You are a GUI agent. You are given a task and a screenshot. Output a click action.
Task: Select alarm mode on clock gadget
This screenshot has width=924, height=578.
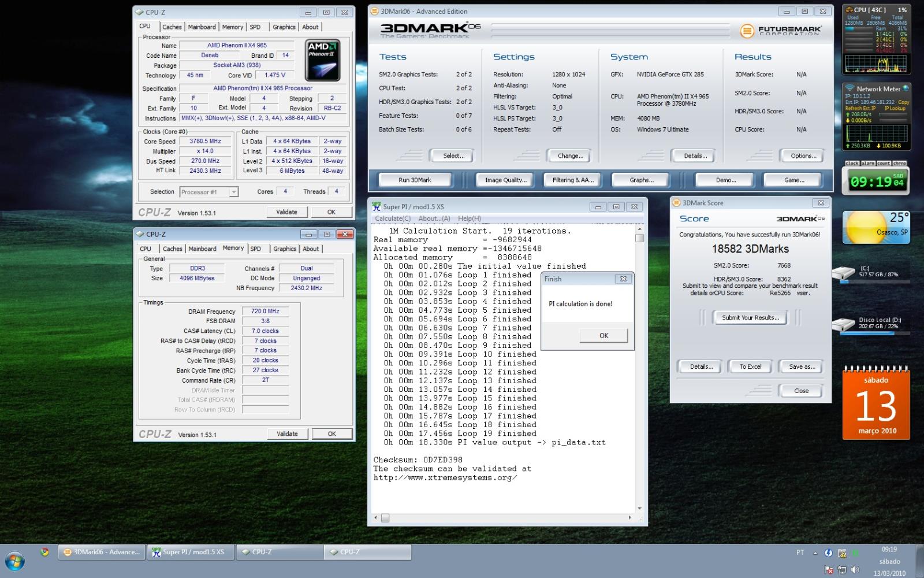(x=868, y=164)
